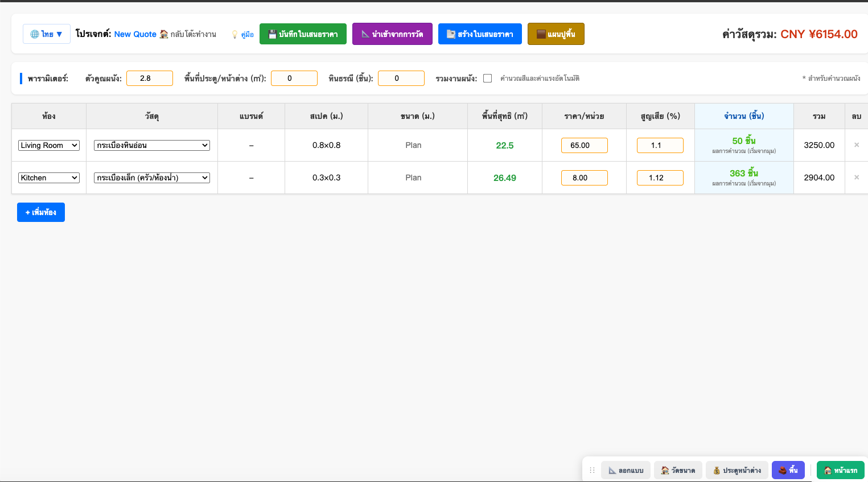Screen dimensions: 868x482
Task: Edit the 1.1 waste percentage field
Action: 660,145
